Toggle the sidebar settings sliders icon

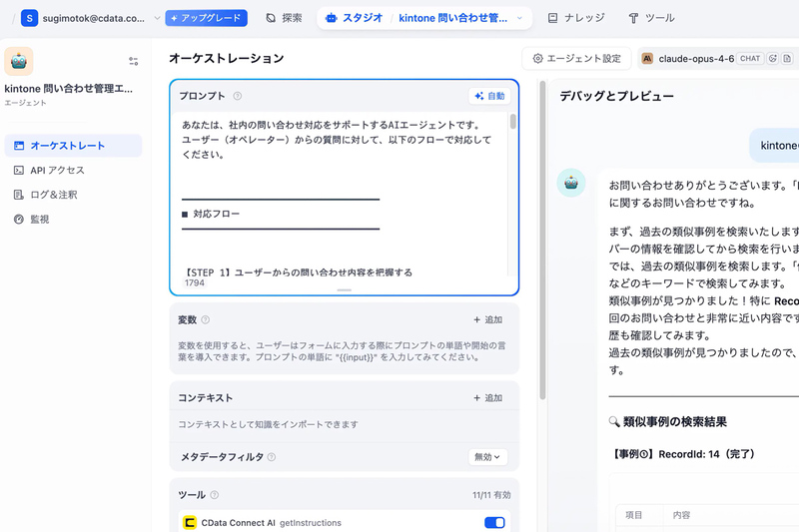[x=134, y=61]
